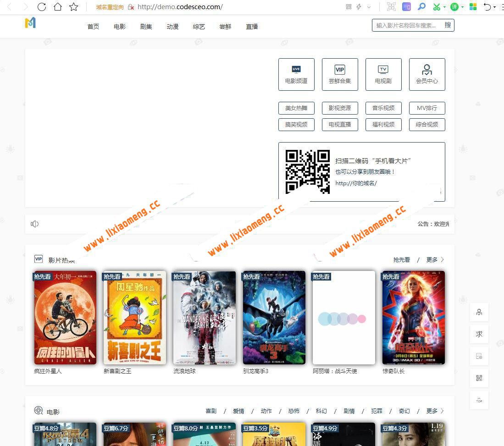
Task: Open 驯龙高手3 movie poster
Action: click(x=274, y=318)
